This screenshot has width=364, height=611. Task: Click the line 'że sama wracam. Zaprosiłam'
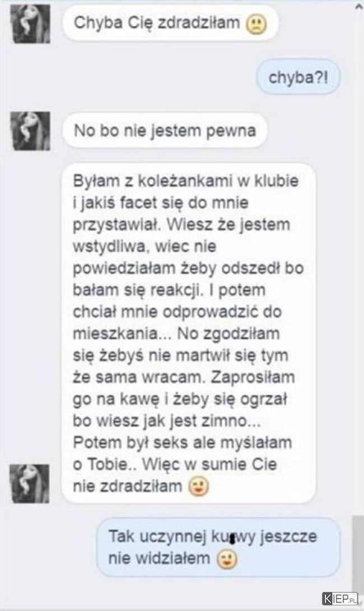click(184, 377)
